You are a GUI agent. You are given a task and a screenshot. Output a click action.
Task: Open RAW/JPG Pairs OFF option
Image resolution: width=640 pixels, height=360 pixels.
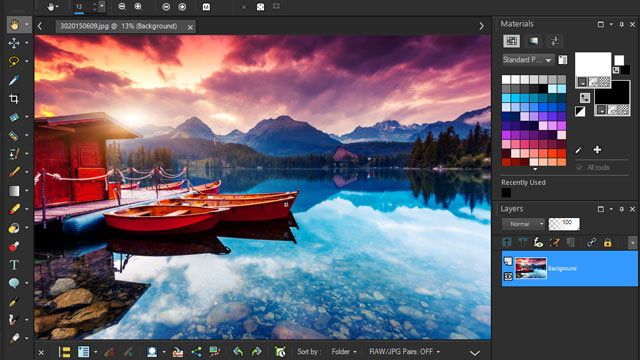[404, 351]
